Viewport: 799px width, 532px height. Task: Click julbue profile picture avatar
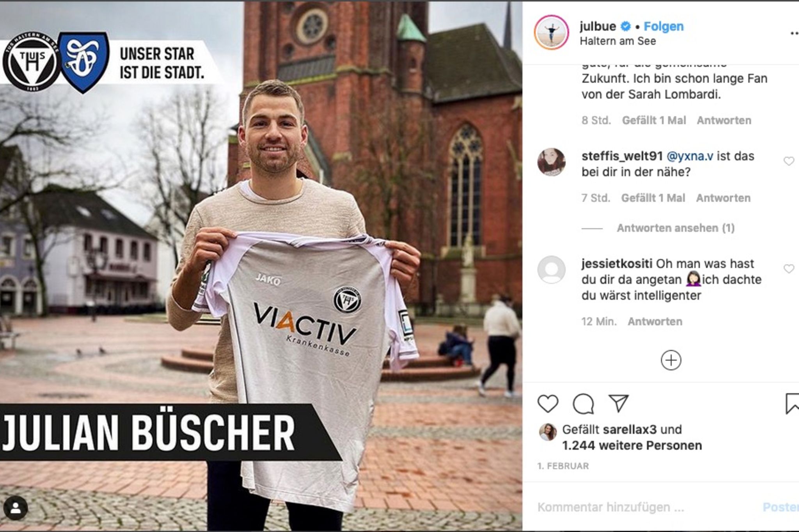click(x=552, y=32)
